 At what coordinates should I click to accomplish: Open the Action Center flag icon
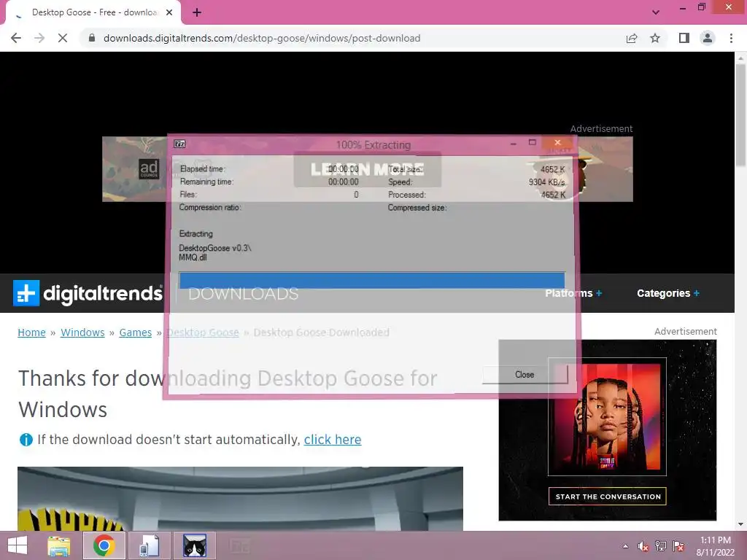678,546
